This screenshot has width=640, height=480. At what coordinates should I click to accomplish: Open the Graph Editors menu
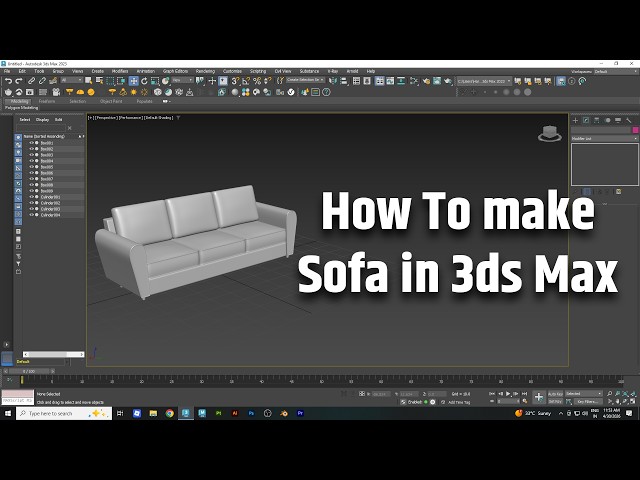176,71
